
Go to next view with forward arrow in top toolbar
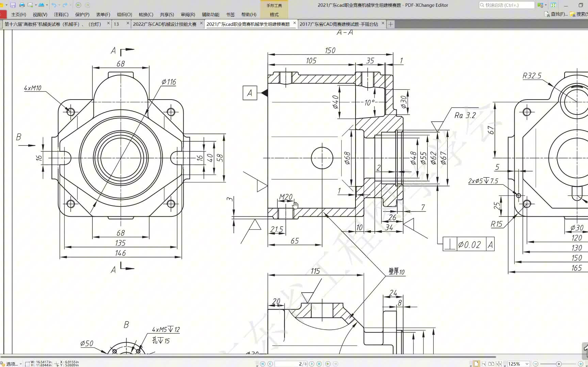coord(87,5)
